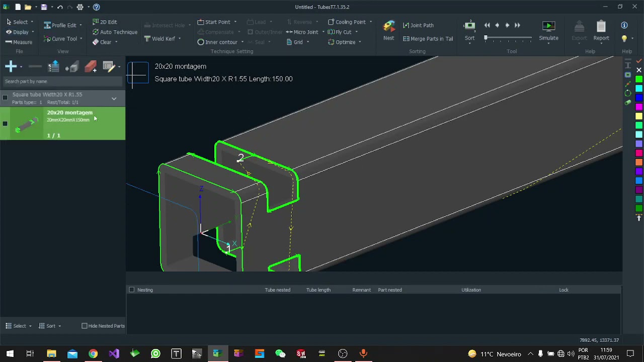
Task: Select the 20x20 montagem part thumbnail
Action: (x=27, y=124)
